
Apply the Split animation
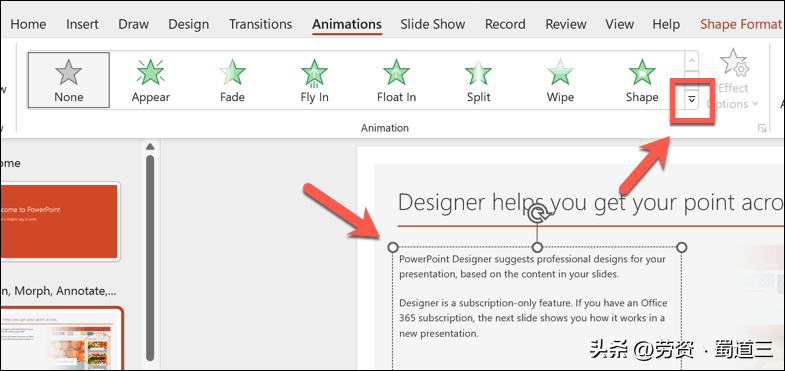pos(479,80)
